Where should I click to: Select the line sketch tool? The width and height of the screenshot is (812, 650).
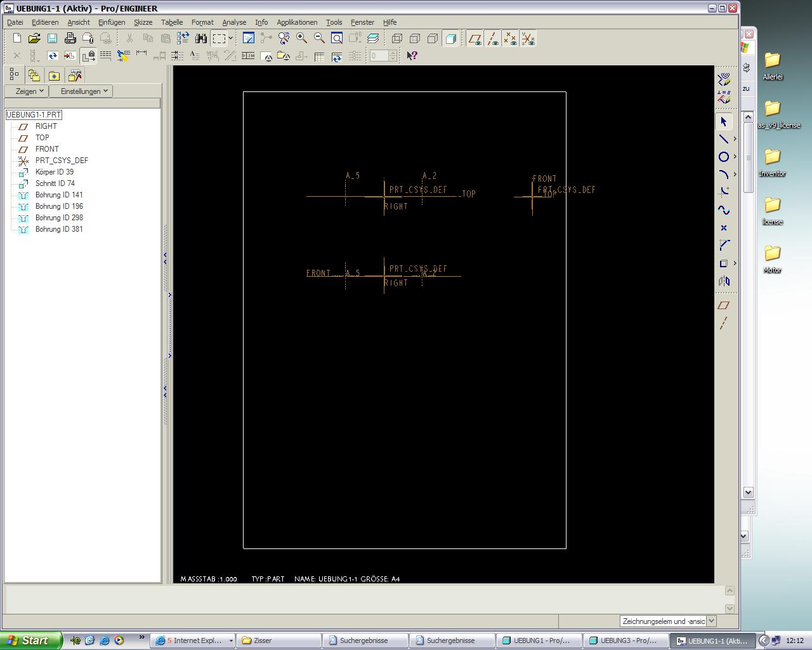pos(723,139)
